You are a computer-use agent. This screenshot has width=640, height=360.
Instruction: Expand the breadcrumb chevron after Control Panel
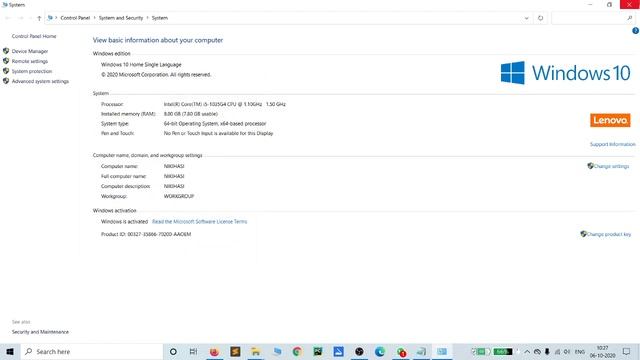click(94, 18)
